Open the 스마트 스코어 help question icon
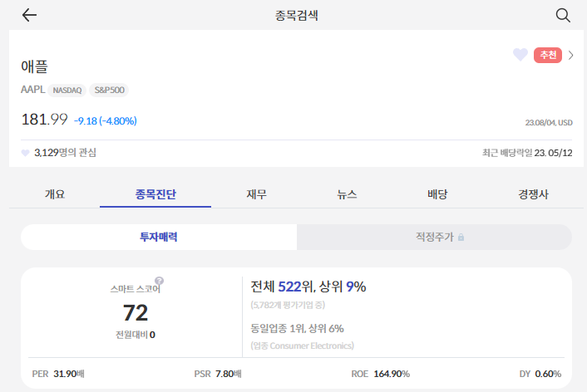 (159, 281)
